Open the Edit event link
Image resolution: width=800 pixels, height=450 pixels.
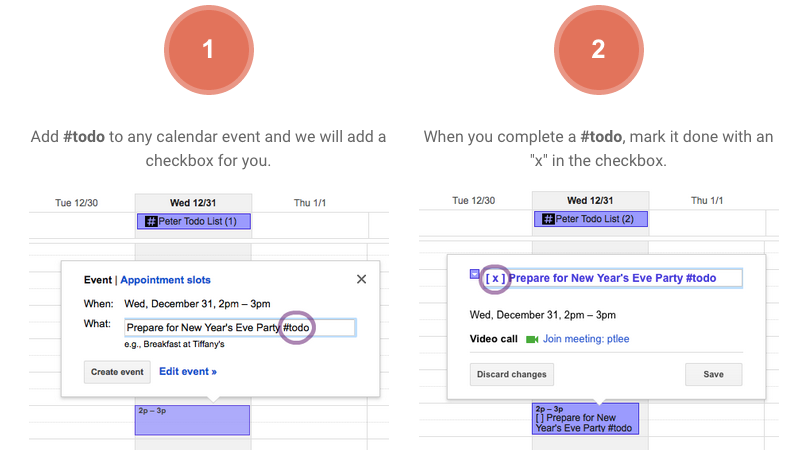(x=188, y=371)
